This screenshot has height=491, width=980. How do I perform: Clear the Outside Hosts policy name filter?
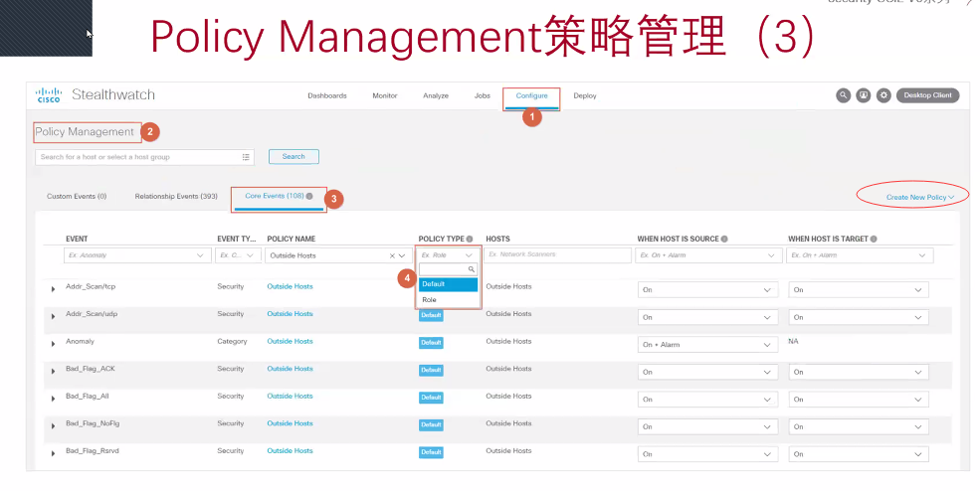pyautogui.click(x=393, y=255)
